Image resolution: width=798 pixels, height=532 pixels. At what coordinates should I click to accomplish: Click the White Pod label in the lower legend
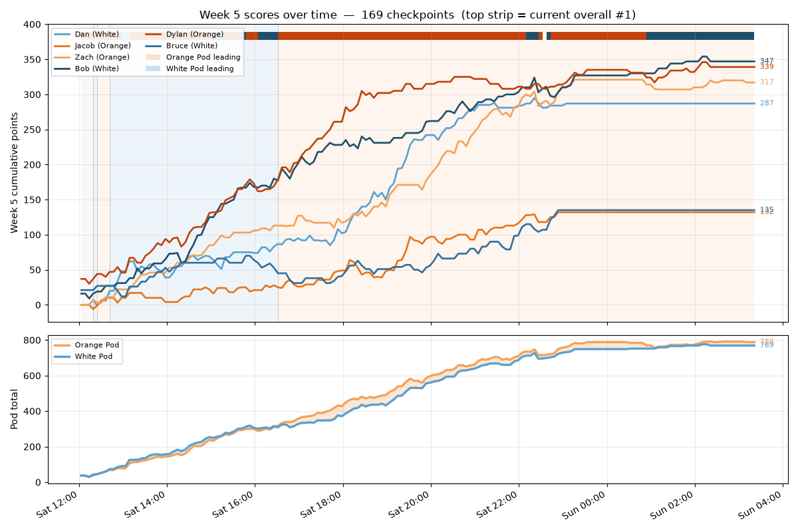pyautogui.click(x=95, y=357)
